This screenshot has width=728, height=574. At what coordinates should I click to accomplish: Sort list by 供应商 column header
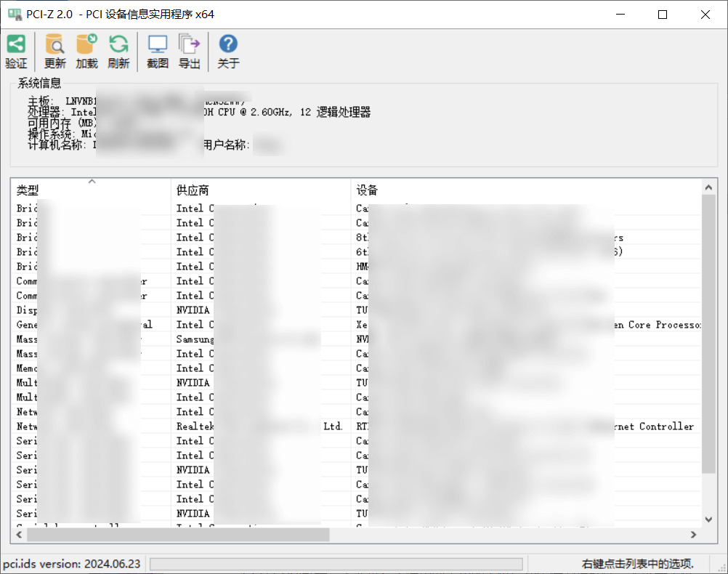(x=260, y=190)
